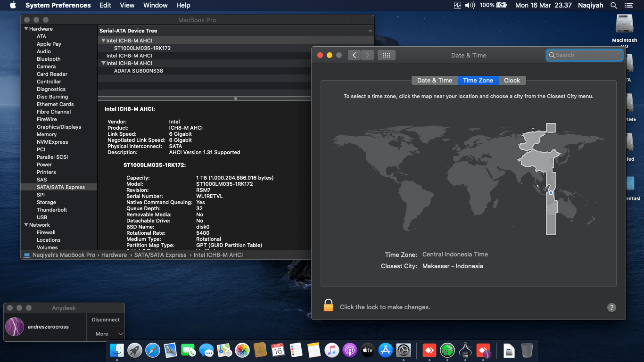The image size is (644, 362).
Task: Select NVMExpress in sidebar
Action: pyautogui.click(x=52, y=142)
